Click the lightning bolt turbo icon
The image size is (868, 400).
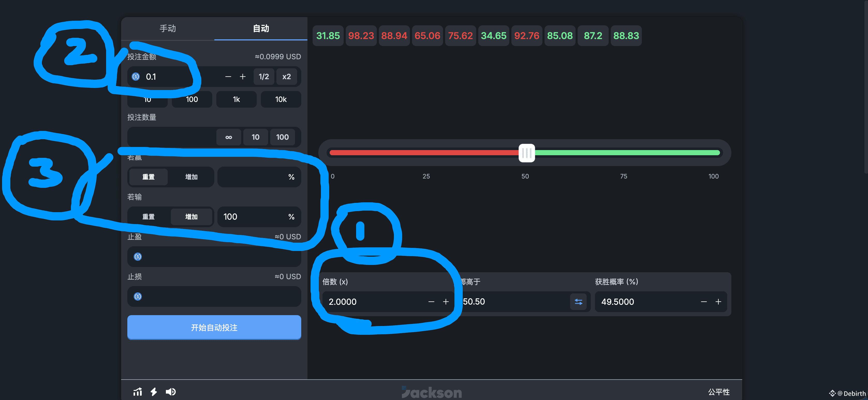point(154,391)
